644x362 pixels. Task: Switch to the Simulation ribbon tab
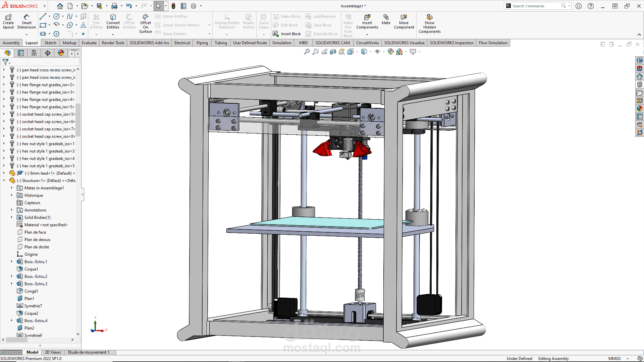[281, 43]
